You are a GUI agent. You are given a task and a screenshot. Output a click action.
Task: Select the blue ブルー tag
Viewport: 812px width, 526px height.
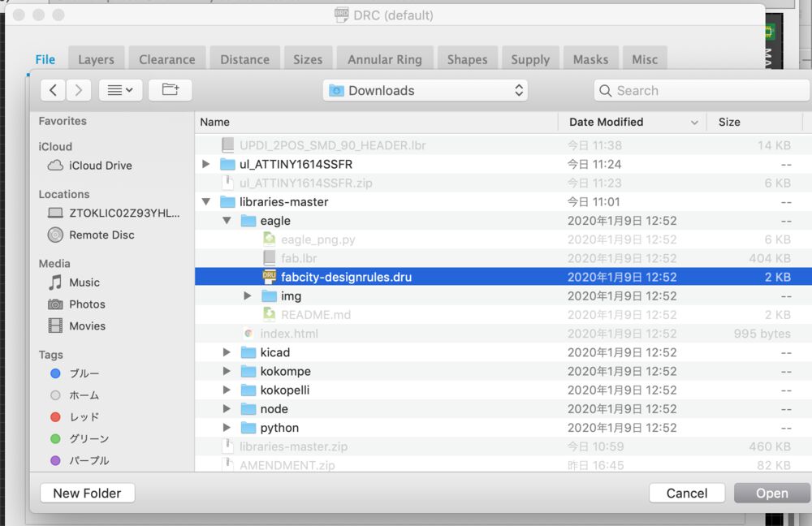pyautogui.click(x=75, y=373)
